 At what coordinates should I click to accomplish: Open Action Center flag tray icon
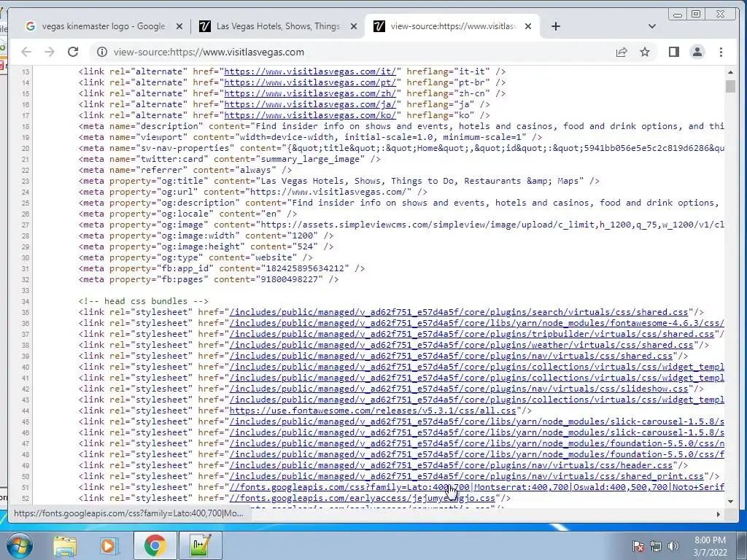(x=638, y=546)
